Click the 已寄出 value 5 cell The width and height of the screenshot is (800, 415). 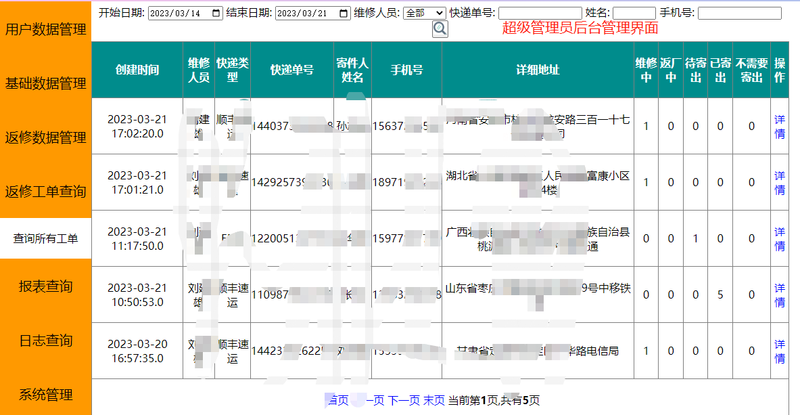pos(720,295)
